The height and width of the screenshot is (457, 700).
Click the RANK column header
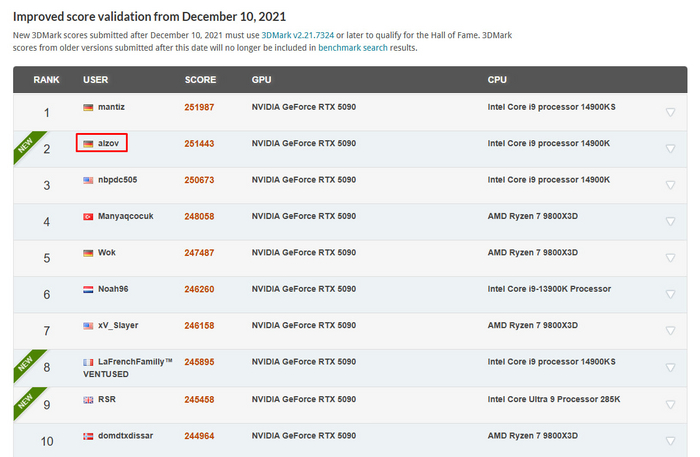click(46, 79)
